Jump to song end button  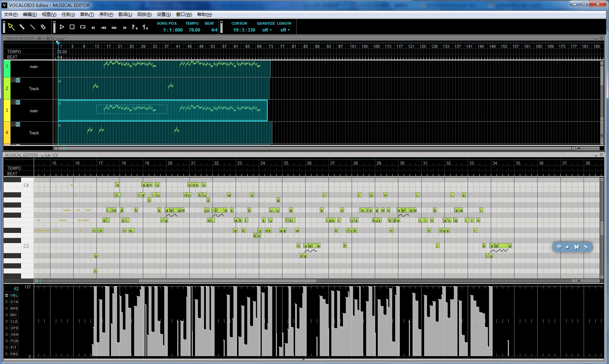point(125,28)
